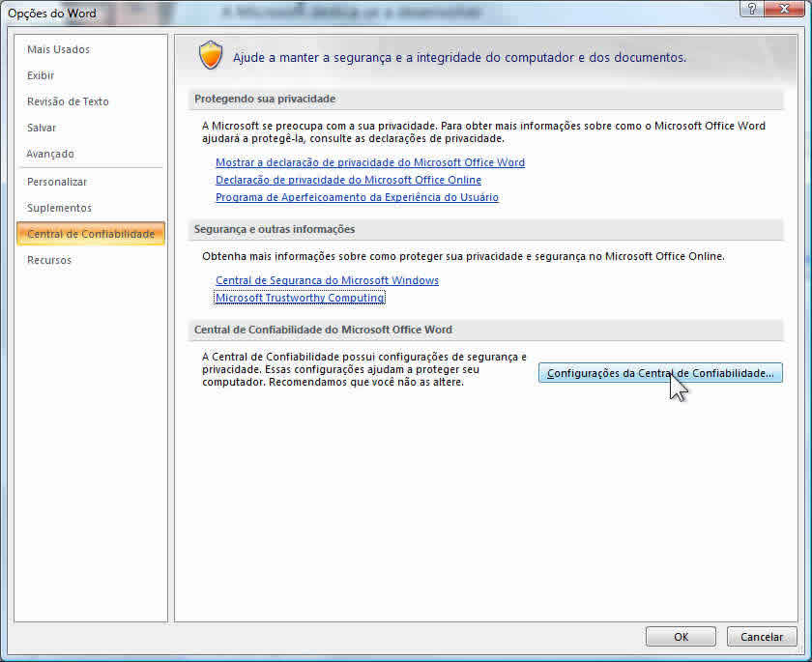Open the Salvar options

(42, 128)
